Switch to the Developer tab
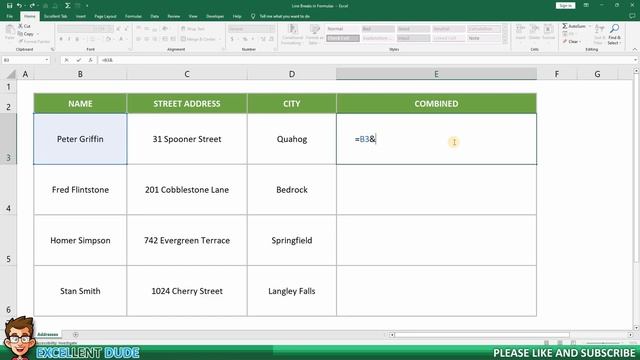 point(215,16)
